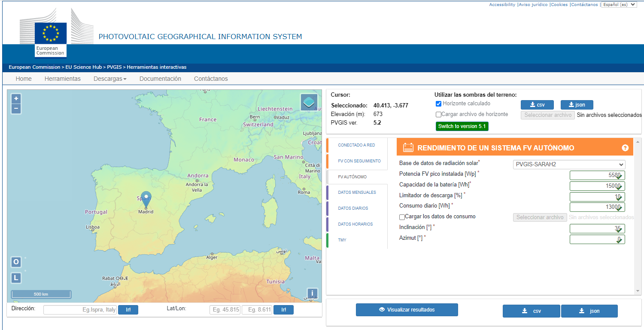
Task: Click the orange help question mark icon
Action: pyautogui.click(x=625, y=148)
